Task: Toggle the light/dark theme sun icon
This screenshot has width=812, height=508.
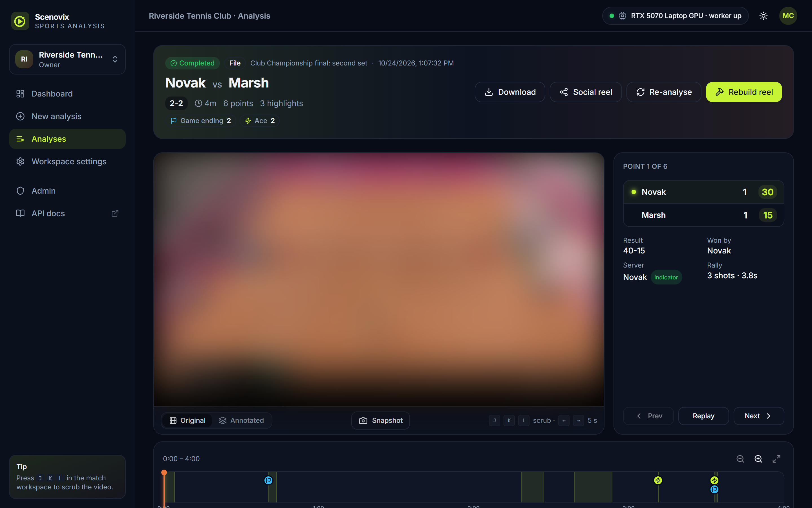Action: tap(763, 16)
